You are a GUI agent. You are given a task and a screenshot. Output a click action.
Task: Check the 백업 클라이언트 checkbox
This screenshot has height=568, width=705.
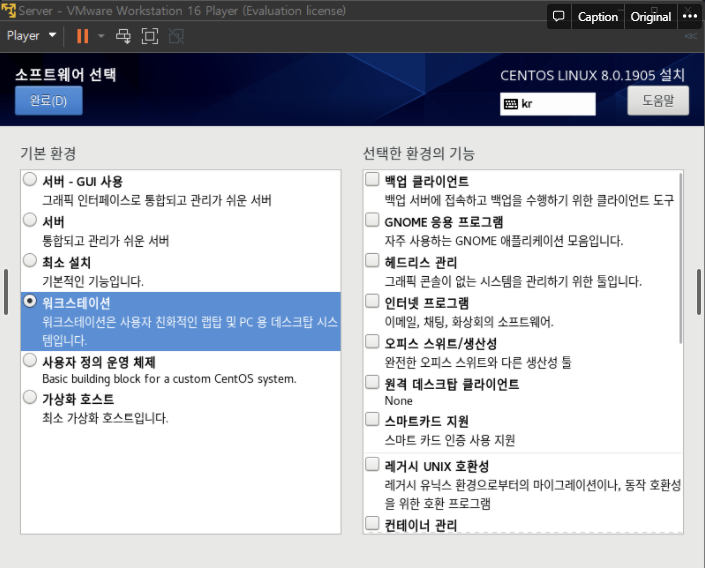tap(372, 179)
